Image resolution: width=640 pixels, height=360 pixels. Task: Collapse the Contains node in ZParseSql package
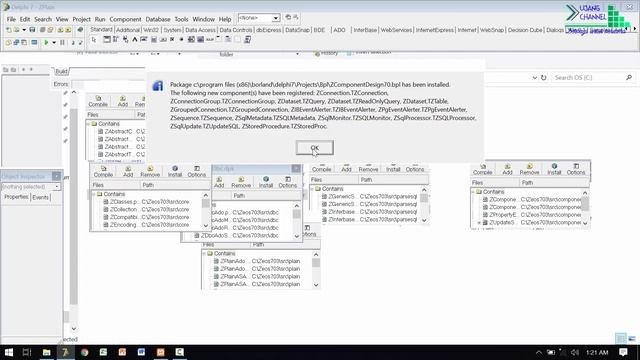312,189
